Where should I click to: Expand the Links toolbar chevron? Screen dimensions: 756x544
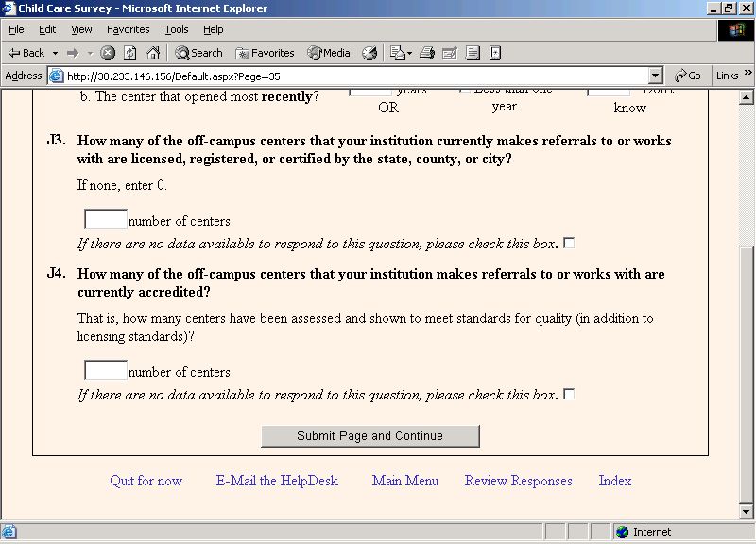point(747,74)
